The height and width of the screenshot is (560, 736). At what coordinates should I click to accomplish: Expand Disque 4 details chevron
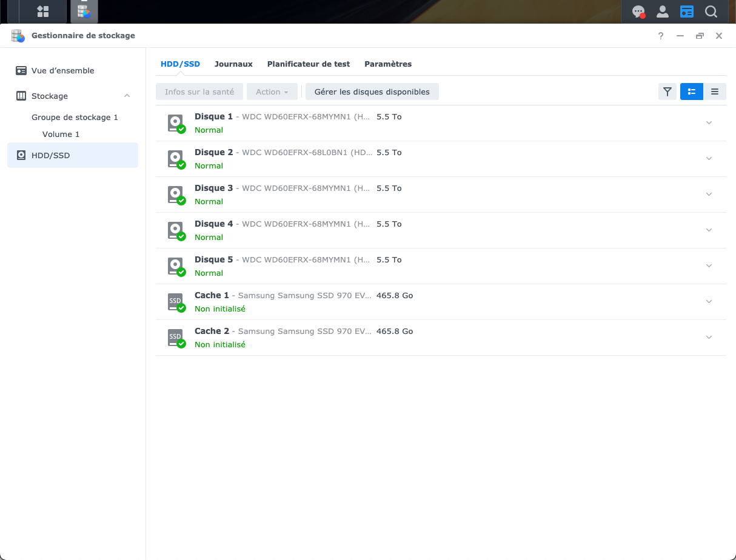(x=709, y=230)
